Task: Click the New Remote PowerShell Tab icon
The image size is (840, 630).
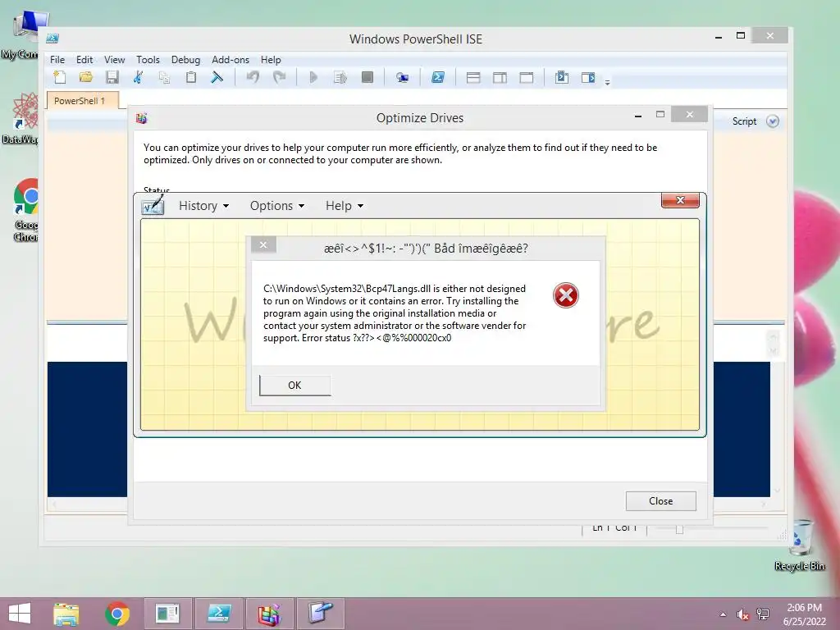Action: click(x=402, y=78)
